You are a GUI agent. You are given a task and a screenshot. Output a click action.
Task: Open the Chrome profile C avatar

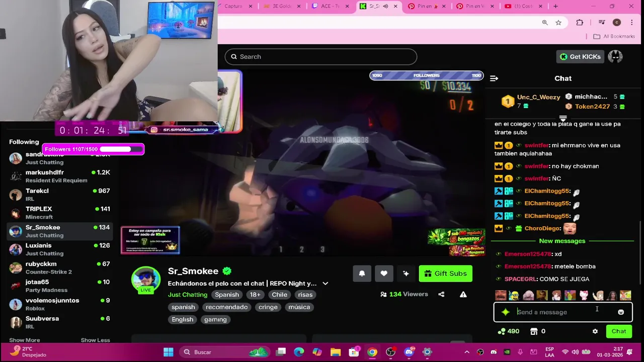click(617, 23)
